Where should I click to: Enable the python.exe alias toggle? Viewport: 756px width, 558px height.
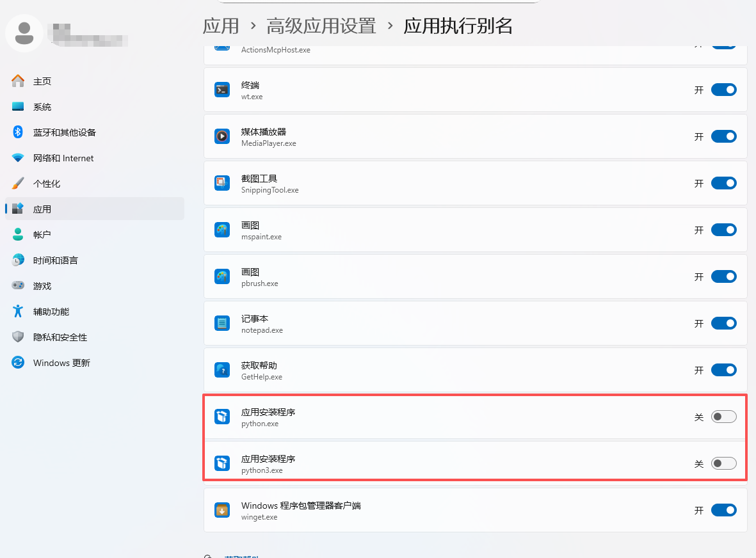tap(723, 417)
